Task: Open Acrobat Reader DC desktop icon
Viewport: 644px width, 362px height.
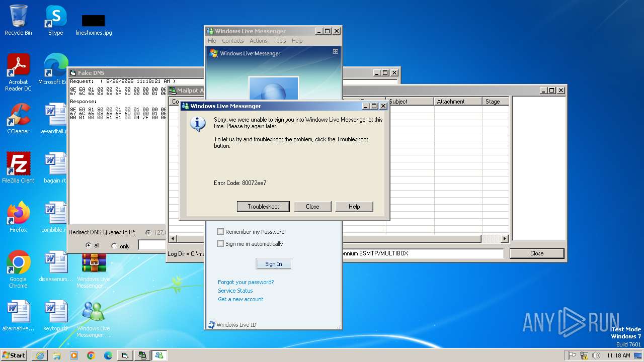Action: 18,73
